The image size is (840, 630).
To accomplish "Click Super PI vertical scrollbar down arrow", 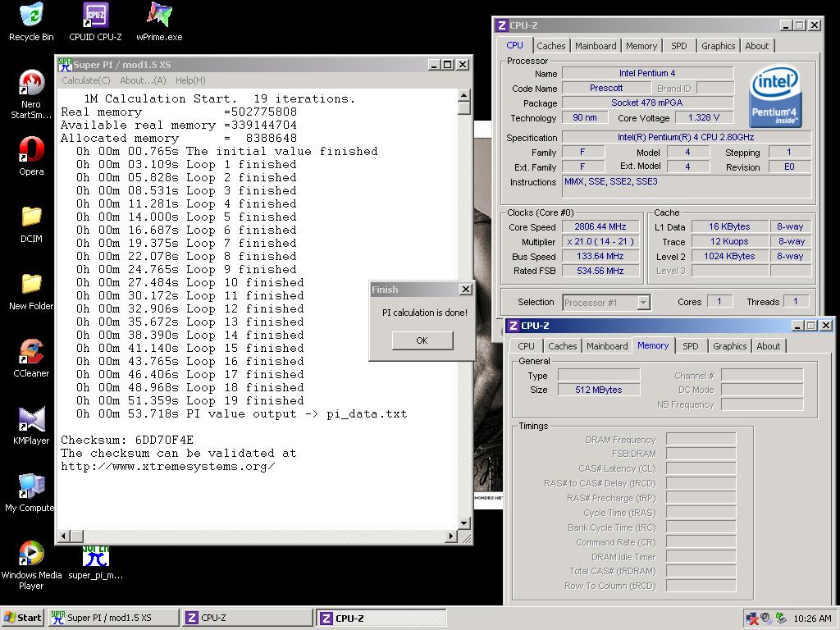I will pos(464,523).
